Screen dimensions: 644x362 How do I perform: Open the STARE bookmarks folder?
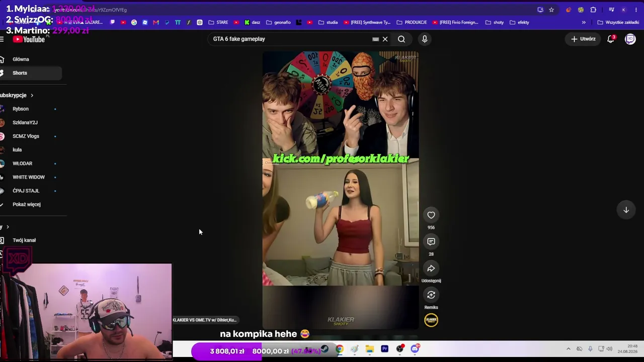[x=218, y=22]
